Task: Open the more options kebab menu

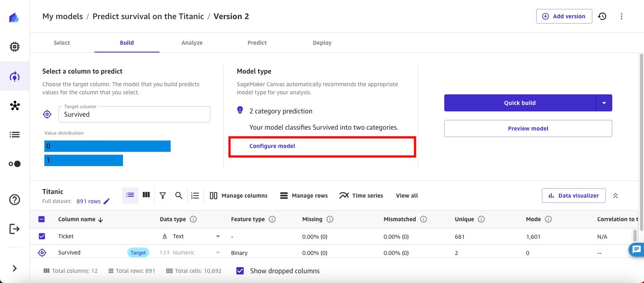Action: (621, 16)
